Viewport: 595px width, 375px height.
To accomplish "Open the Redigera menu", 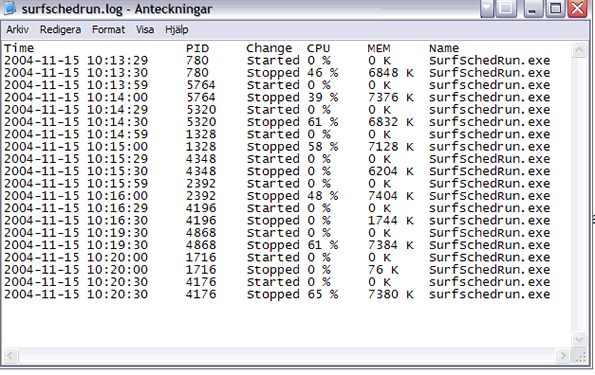I will click(x=60, y=30).
